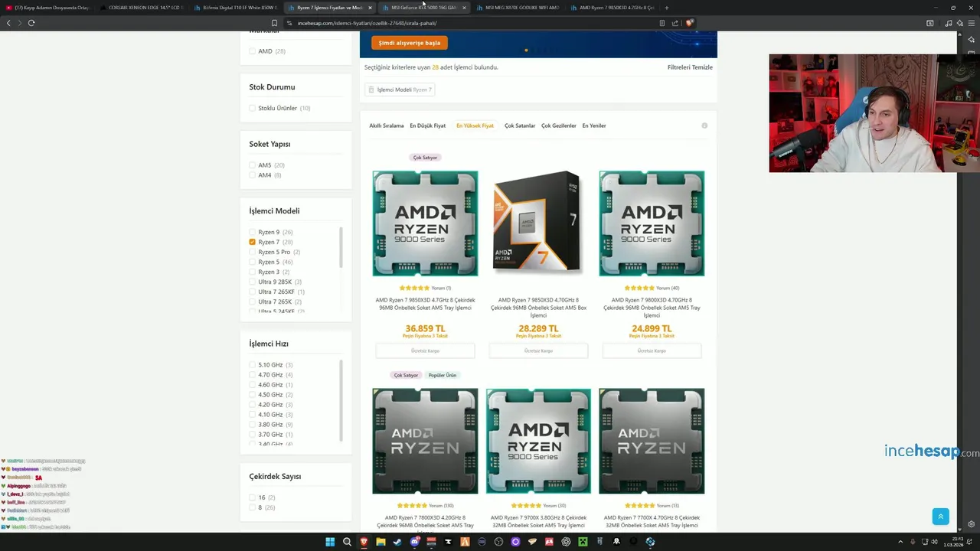Launch Steam from taskbar
Screen dimensions: 980x551
click(x=397, y=542)
